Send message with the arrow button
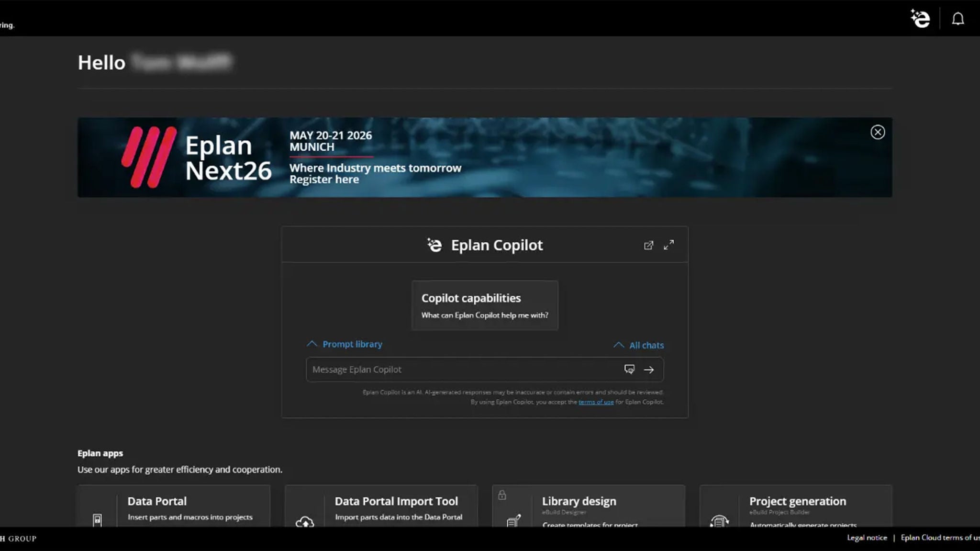 pyautogui.click(x=649, y=370)
